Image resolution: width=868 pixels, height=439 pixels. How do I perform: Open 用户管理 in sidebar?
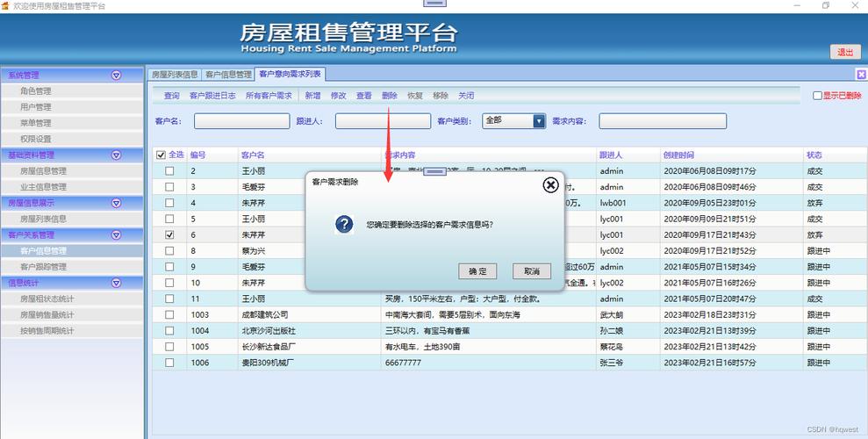[35, 107]
